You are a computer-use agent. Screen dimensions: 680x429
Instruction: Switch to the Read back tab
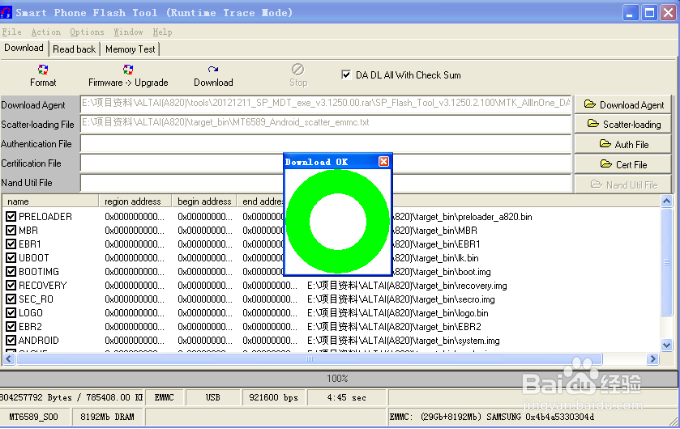[74, 49]
